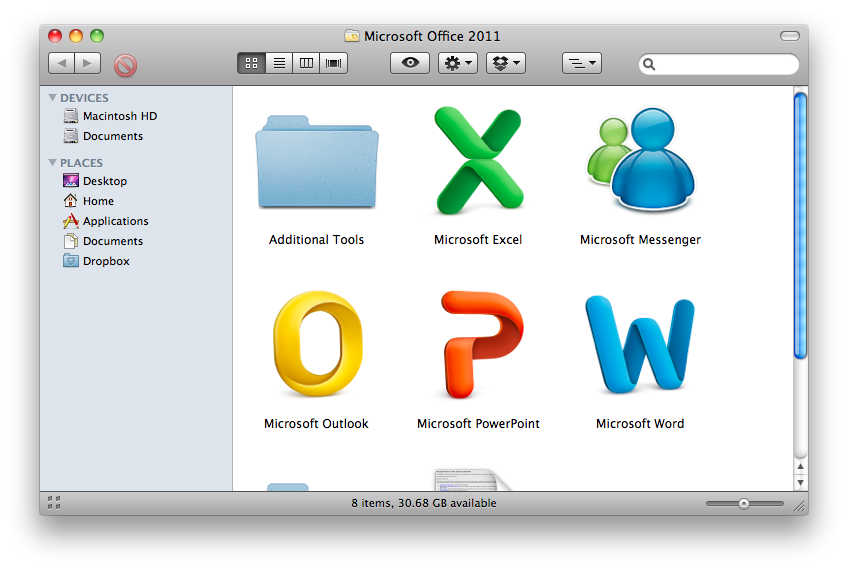Switch to list view mode
Screen dimensions: 848x570
coord(279,63)
